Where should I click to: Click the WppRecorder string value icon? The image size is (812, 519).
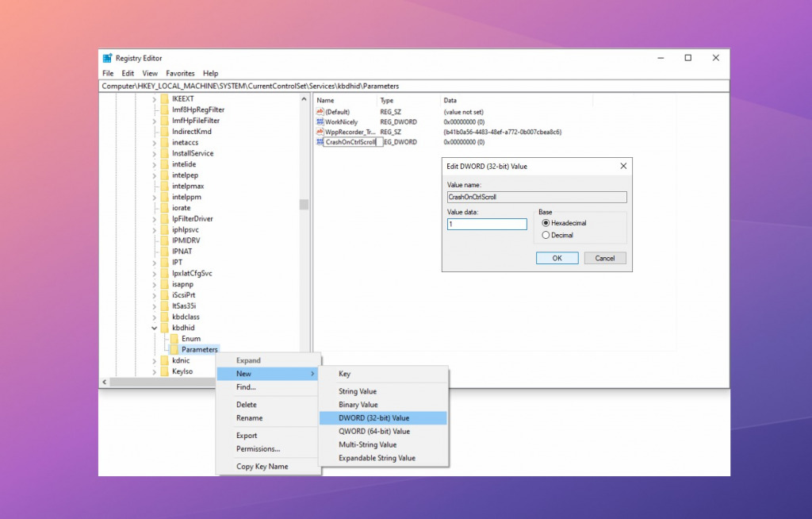[x=320, y=132]
